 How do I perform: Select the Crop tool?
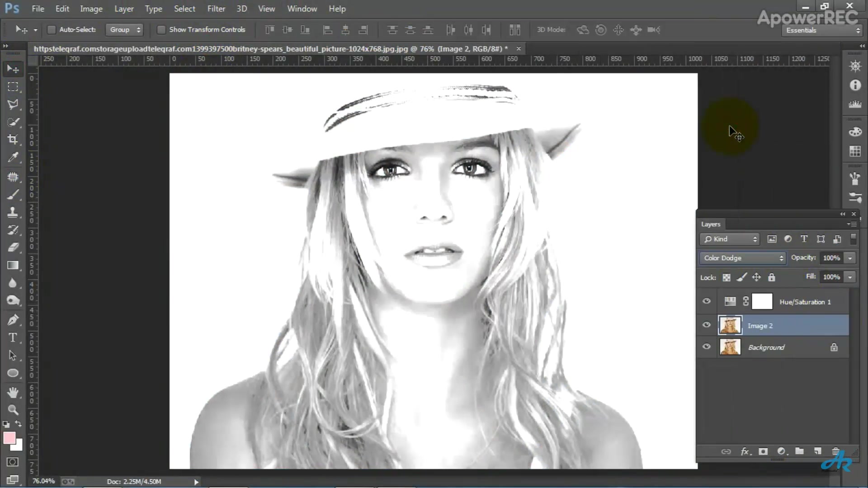click(x=13, y=140)
